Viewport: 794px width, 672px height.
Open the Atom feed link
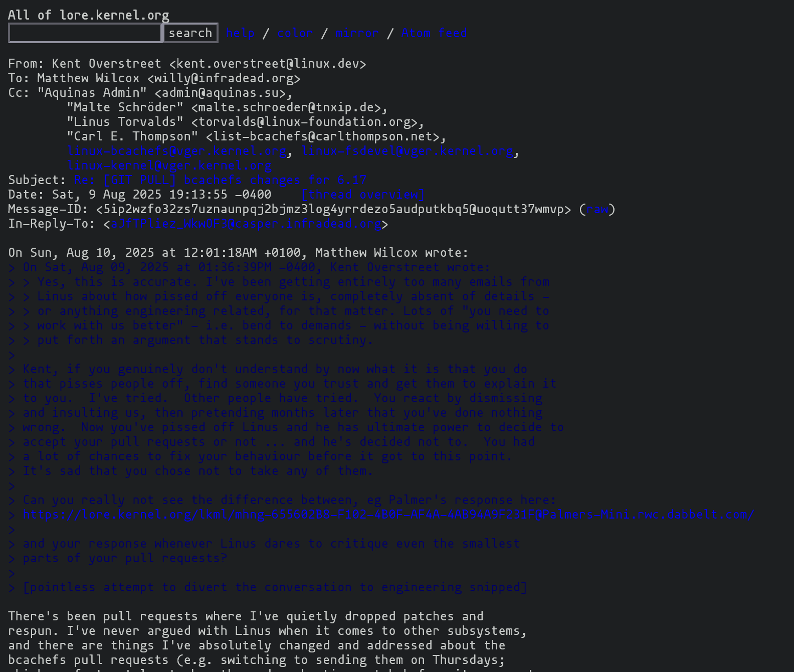point(434,33)
